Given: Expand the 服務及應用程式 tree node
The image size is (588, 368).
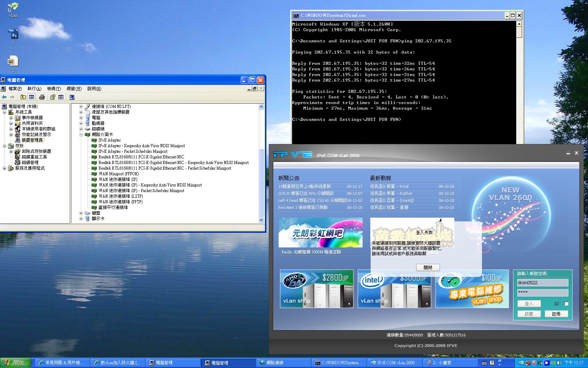Looking at the screenshot, I should click(x=4, y=168).
